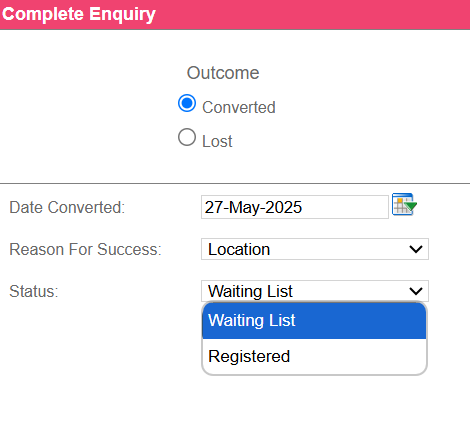Click the "Date Converted:" label
Screen dimensions: 470x426
67,207
